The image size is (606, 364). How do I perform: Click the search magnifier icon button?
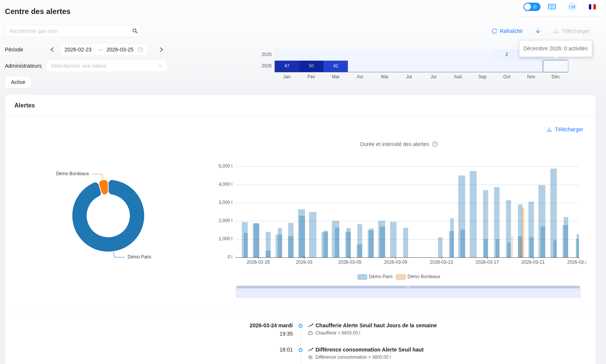tap(135, 31)
